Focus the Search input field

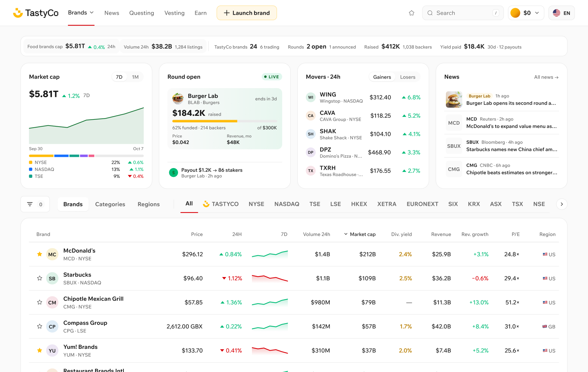click(x=463, y=13)
